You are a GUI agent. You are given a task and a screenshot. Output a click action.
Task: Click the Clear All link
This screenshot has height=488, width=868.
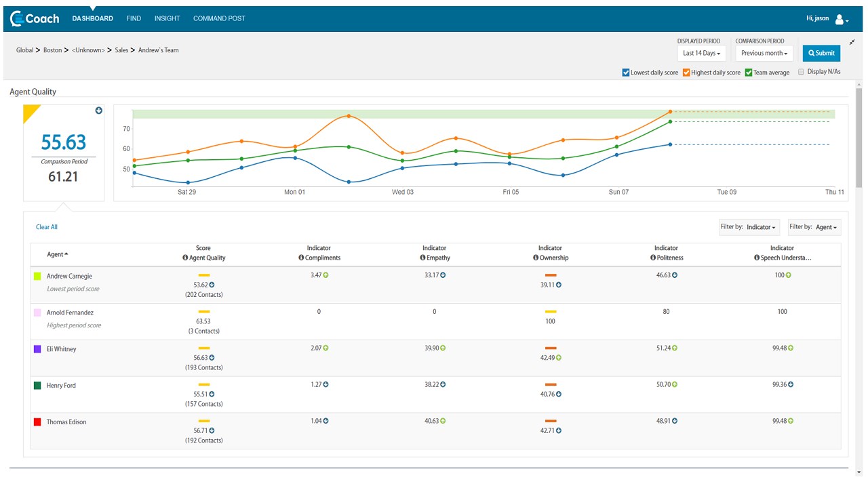tap(47, 227)
